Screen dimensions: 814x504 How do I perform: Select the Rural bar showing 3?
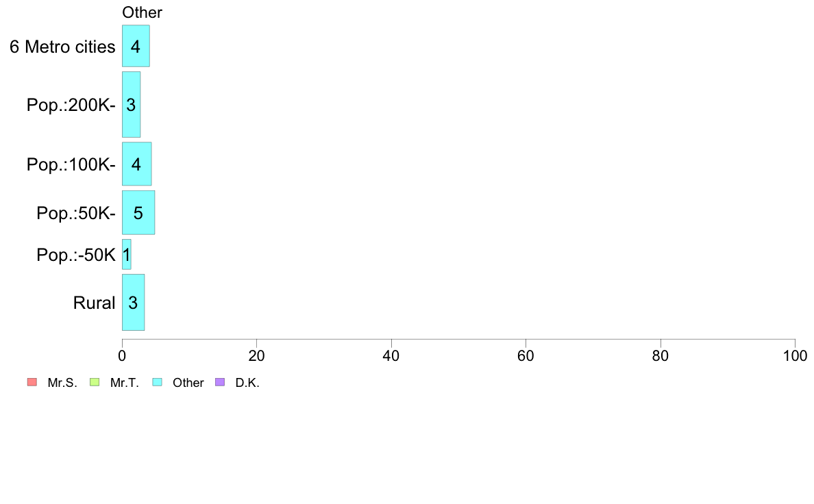134,302
